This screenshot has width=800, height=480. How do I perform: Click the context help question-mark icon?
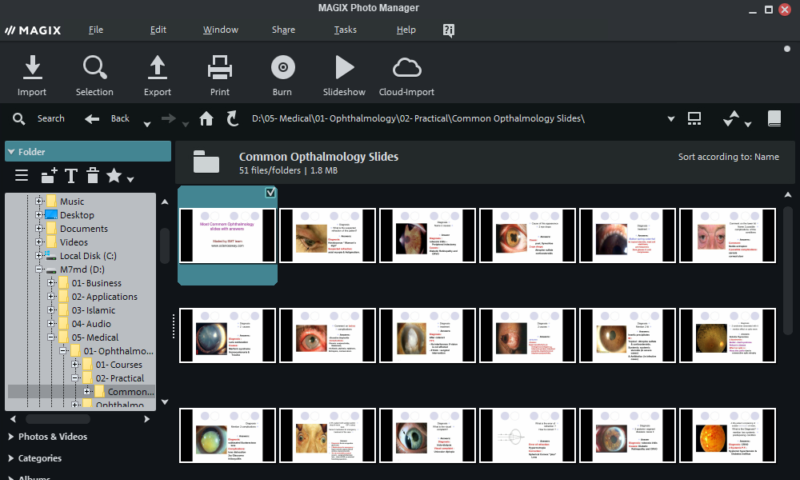(448, 31)
